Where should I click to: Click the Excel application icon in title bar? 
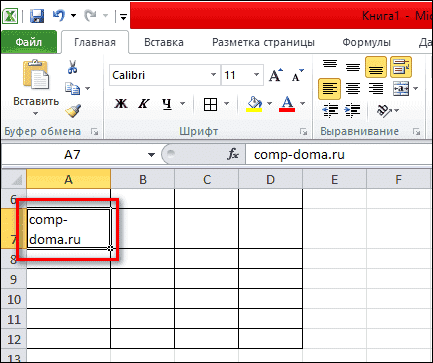point(10,16)
